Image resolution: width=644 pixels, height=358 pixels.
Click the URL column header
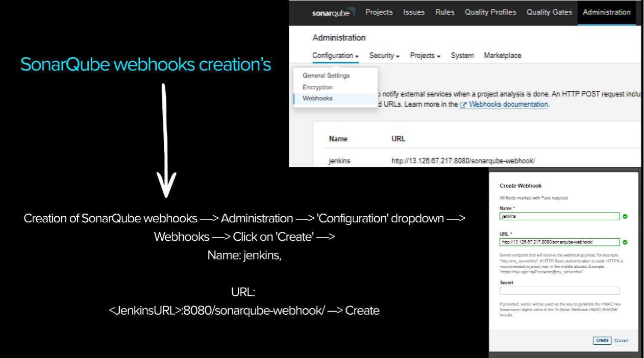tap(399, 139)
